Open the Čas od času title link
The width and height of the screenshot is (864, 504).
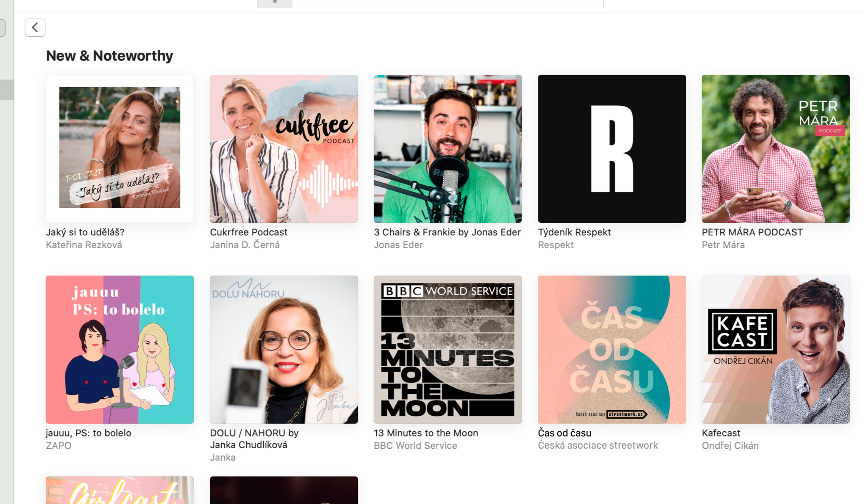pos(565,433)
